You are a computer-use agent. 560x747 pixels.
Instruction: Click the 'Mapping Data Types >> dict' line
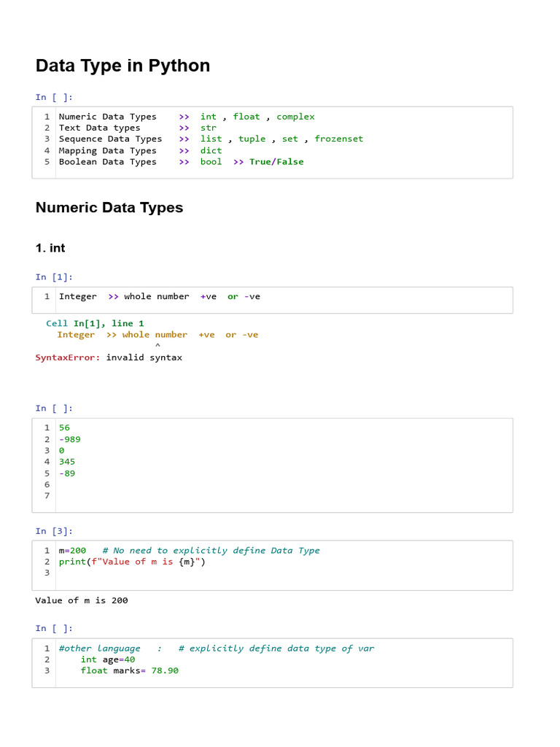[x=141, y=150]
